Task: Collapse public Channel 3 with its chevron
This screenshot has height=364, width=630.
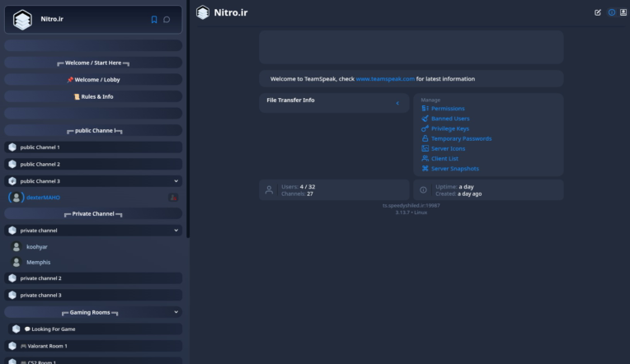Action: tap(176, 181)
